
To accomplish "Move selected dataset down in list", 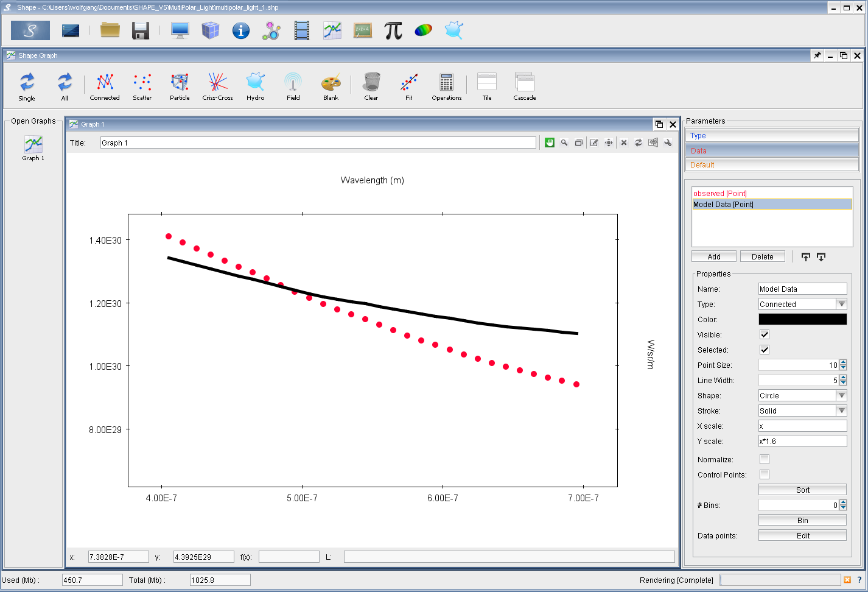I will (821, 257).
